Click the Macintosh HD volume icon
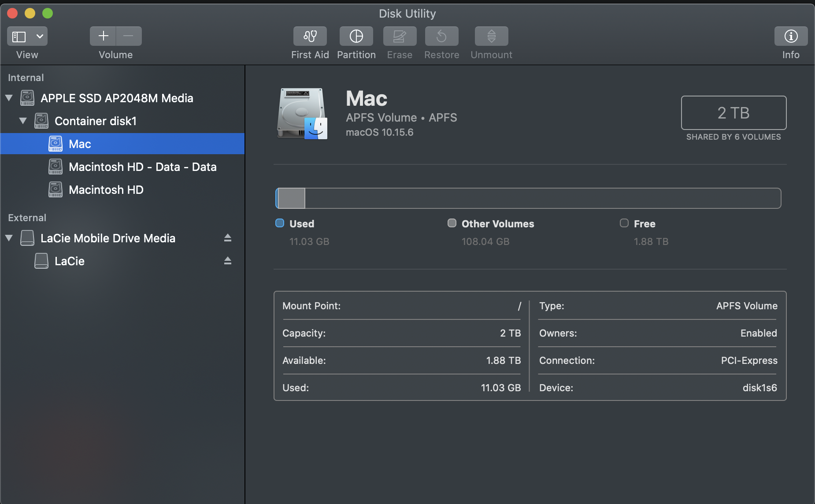The width and height of the screenshot is (815, 504). 56,189
